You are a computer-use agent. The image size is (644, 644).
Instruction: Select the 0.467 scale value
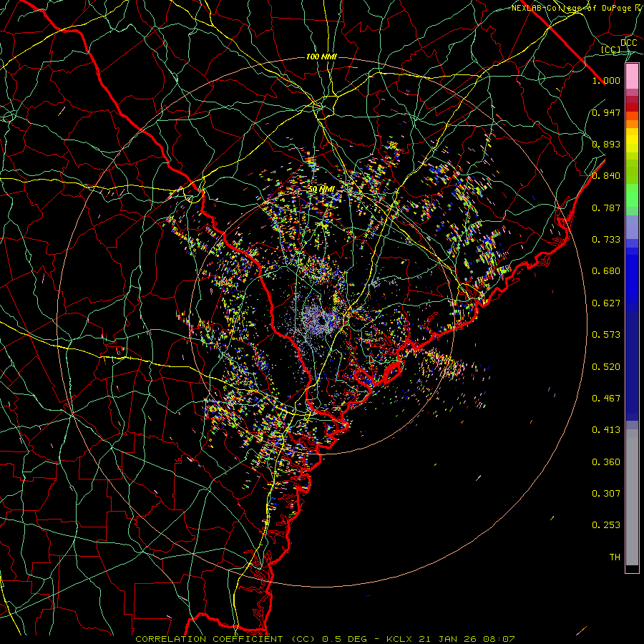click(606, 399)
